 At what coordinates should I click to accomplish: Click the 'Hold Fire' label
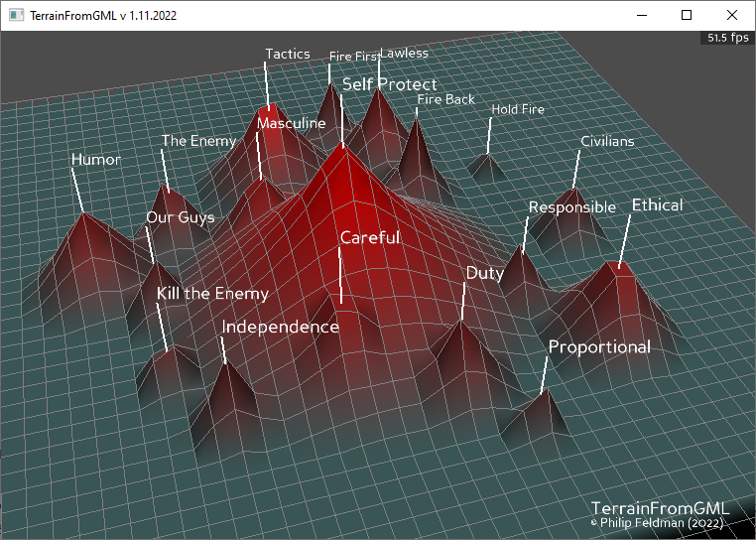[518, 109]
